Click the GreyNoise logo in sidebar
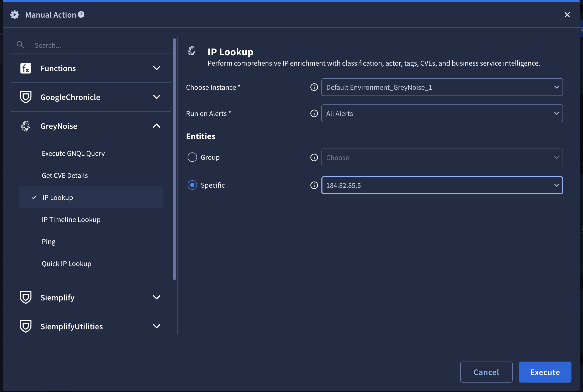583x392 pixels. pos(26,126)
